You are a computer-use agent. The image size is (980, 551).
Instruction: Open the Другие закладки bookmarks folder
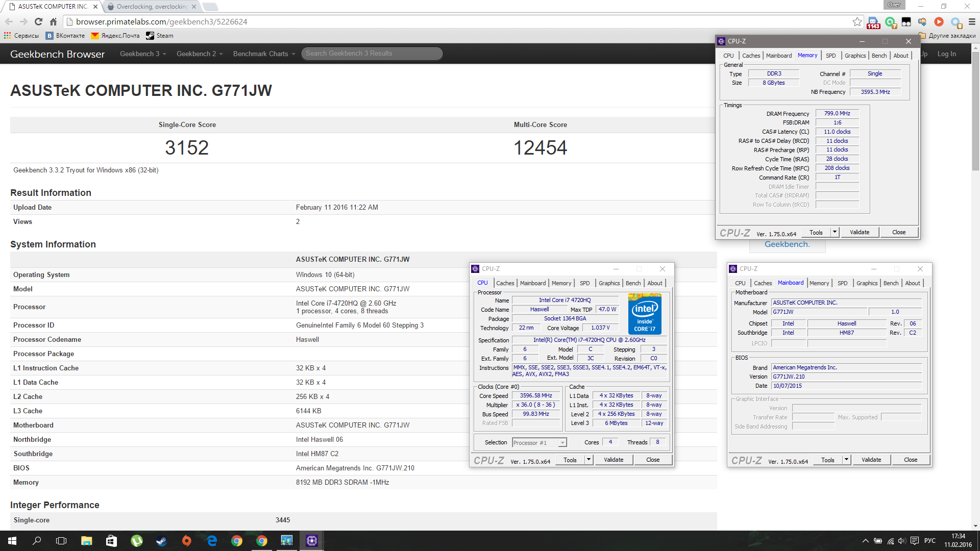pos(947,36)
